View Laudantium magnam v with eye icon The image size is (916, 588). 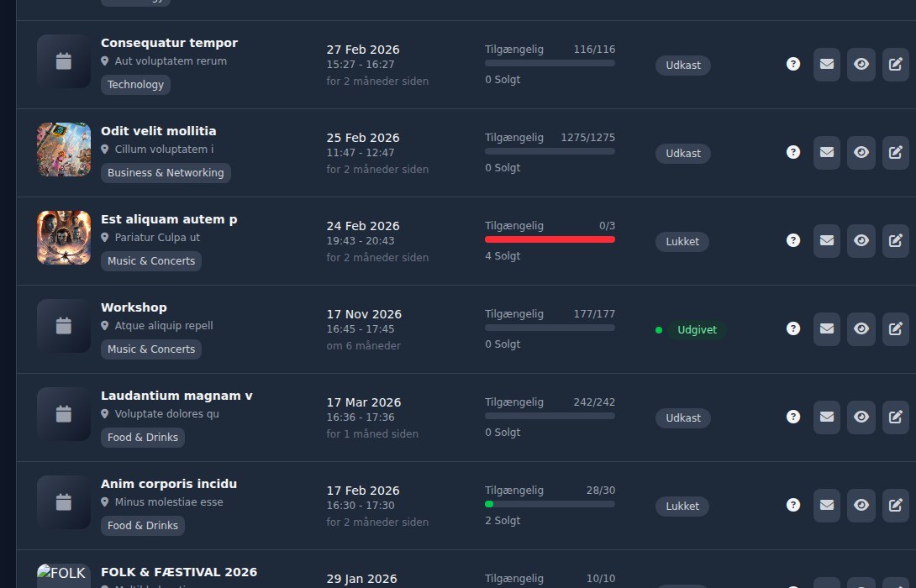coord(861,417)
